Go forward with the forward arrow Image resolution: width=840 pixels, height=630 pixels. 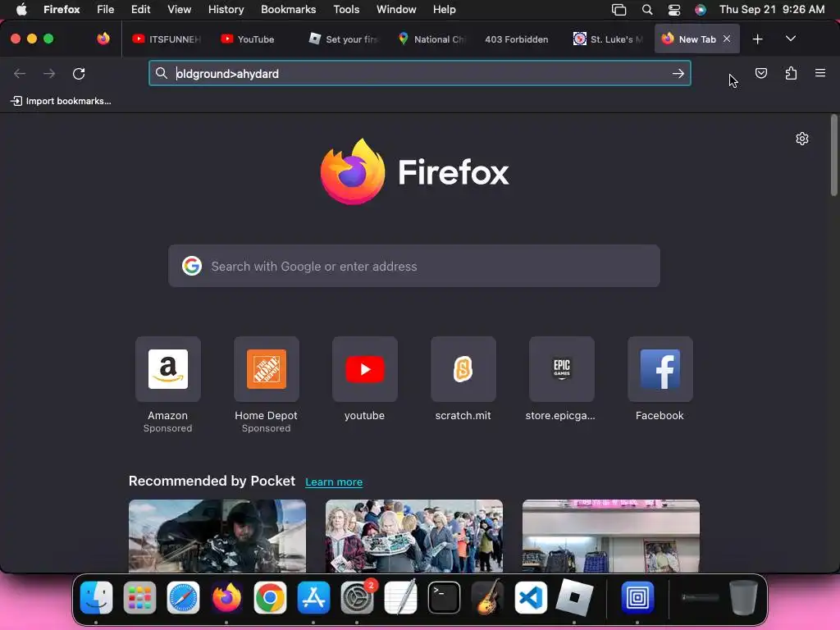point(49,73)
